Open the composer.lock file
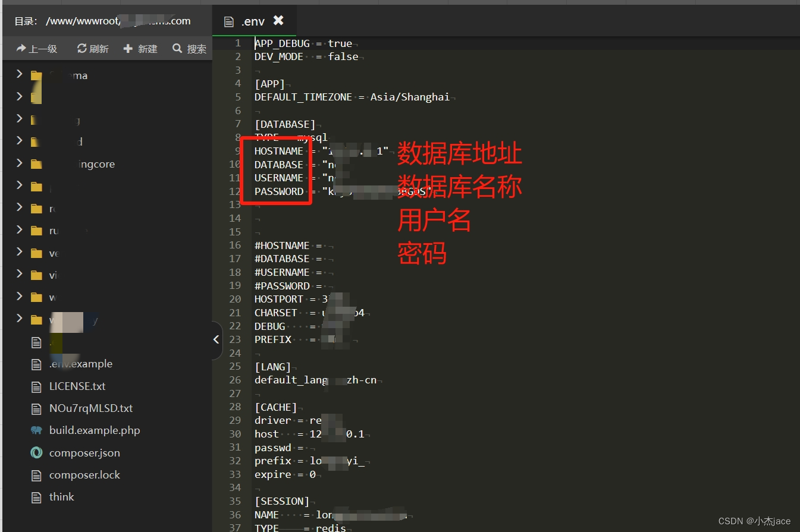 click(x=84, y=475)
